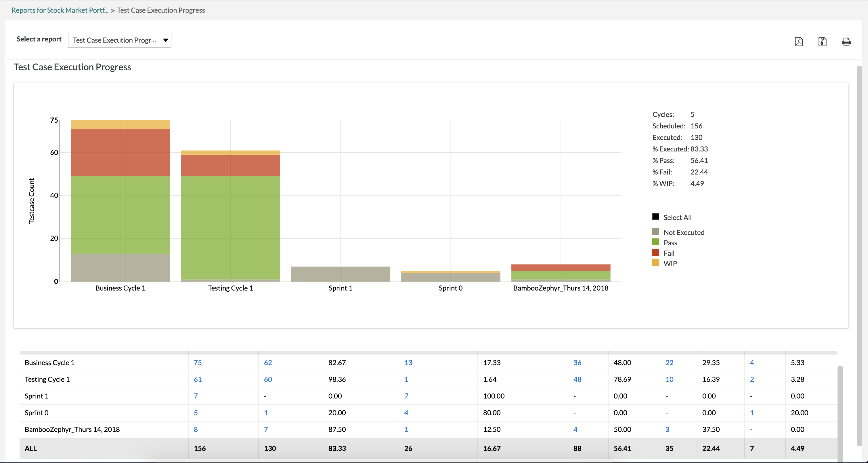This screenshot has width=868, height=463.
Task: Go to Reports for Stock Market breadcrumb
Action: coord(60,10)
